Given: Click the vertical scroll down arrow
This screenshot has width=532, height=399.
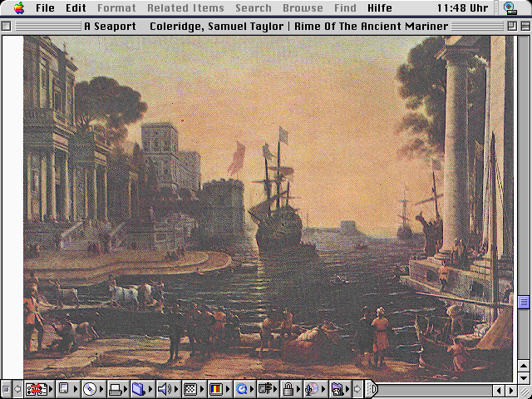Looking at the screenshot, I should click(x=524, y=377).
